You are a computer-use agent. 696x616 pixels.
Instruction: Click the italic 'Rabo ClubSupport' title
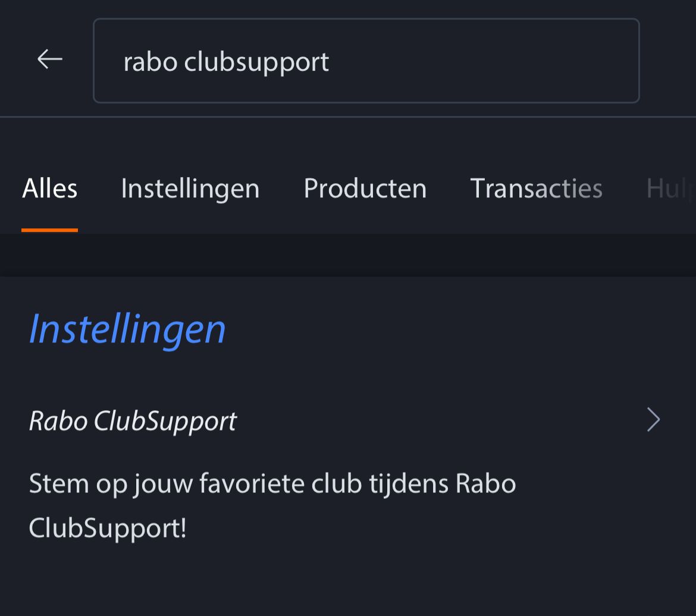point(133,421)
